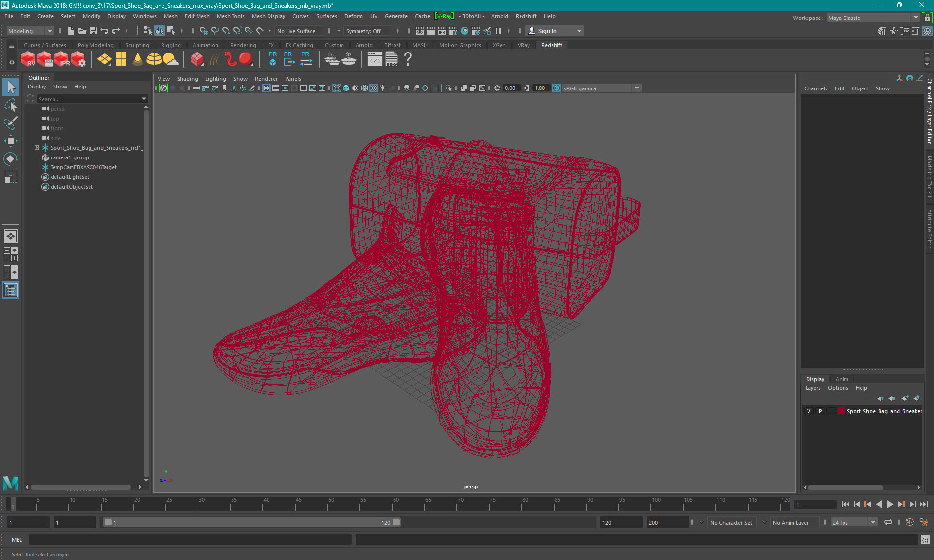Click the Single perspective layout icon
The width and height of the screenshot is (934, 560).
click(11, 236)
